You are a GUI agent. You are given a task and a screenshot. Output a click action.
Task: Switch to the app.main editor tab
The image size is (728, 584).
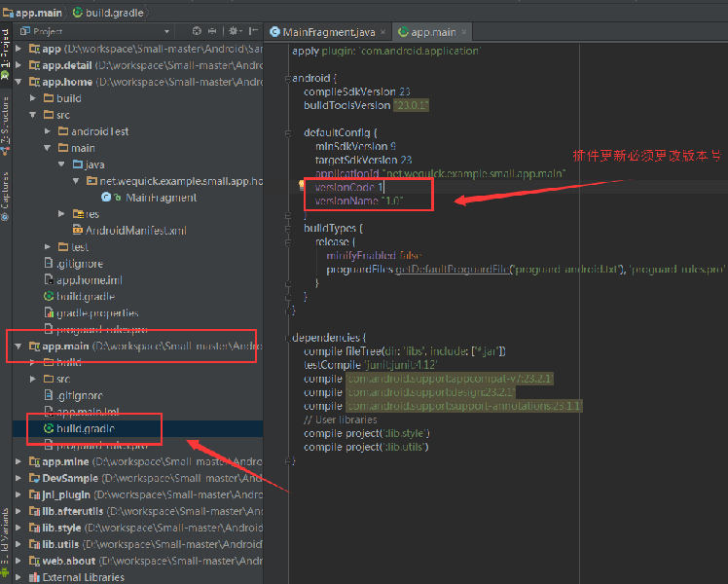[x=433, y=31]
